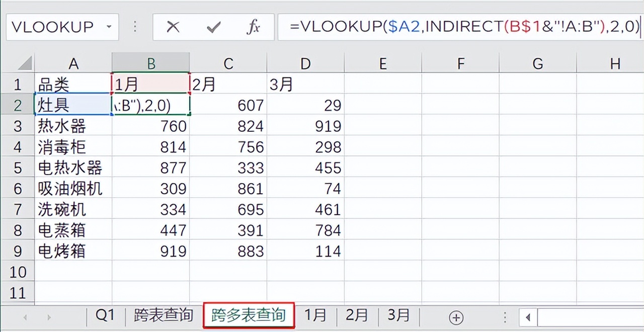Image resolution: width=644 pixels, height=332 pixels.
Task: Select cell with value 29
Action: [x=305, y=105]
